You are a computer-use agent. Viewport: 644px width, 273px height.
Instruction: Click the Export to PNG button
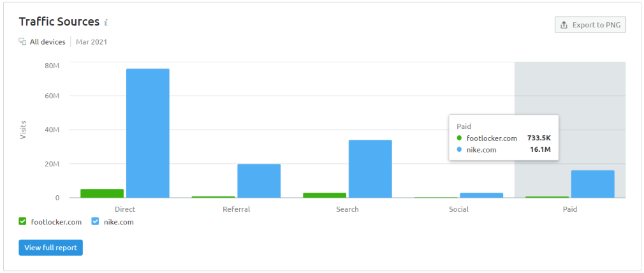(x=590, y=25)
